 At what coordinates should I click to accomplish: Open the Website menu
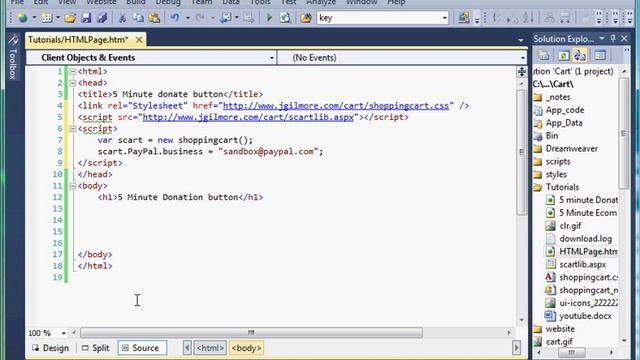[x=101, y=2]
